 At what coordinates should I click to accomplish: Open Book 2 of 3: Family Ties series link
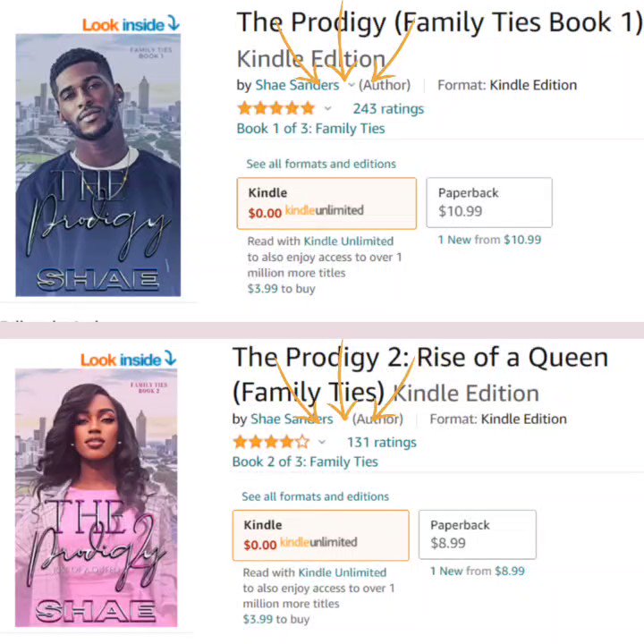305,462
